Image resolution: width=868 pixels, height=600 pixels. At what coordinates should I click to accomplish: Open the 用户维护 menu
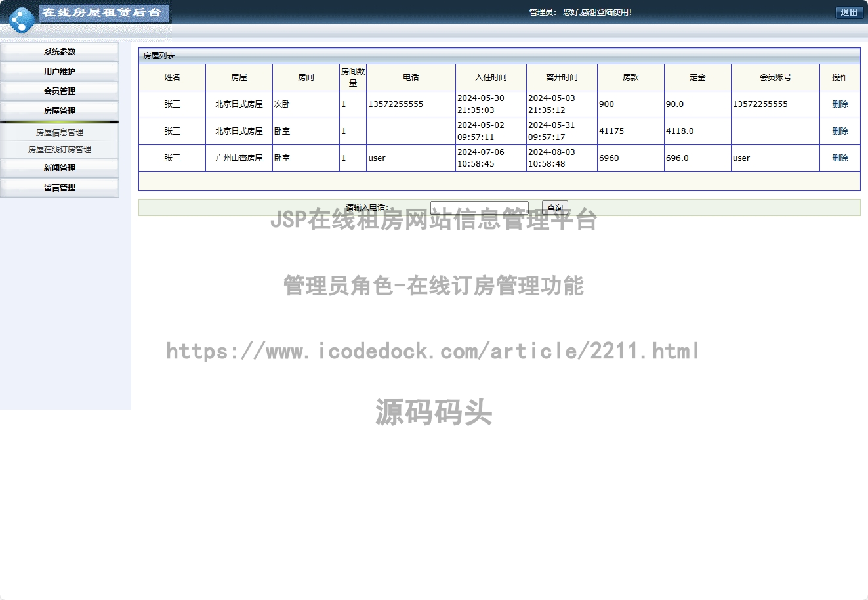click(x=60, y=72)
